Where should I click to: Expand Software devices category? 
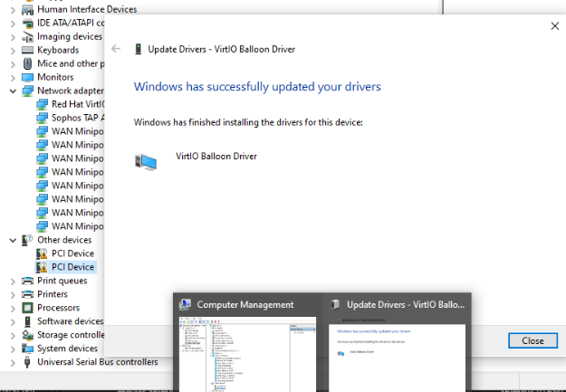pos(13,321)
